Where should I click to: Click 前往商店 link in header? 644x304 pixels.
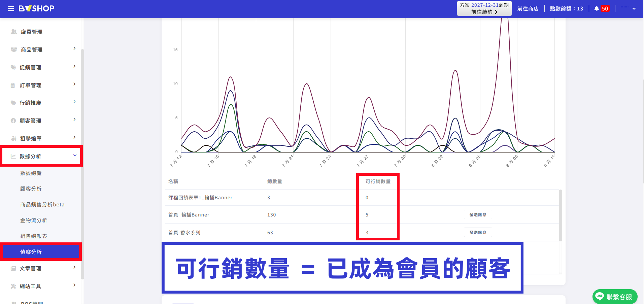coord(528,9)
